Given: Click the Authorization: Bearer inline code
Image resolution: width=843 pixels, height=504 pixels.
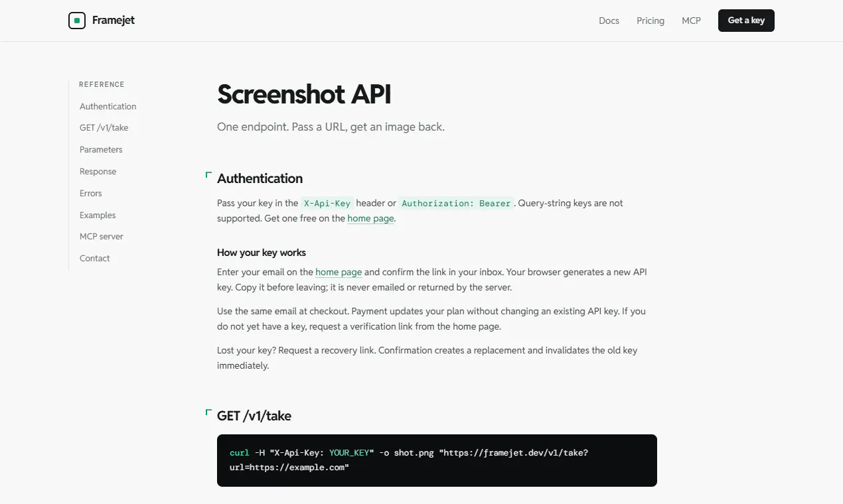Looking at the screenshot, I should click(x=456, y=203).
